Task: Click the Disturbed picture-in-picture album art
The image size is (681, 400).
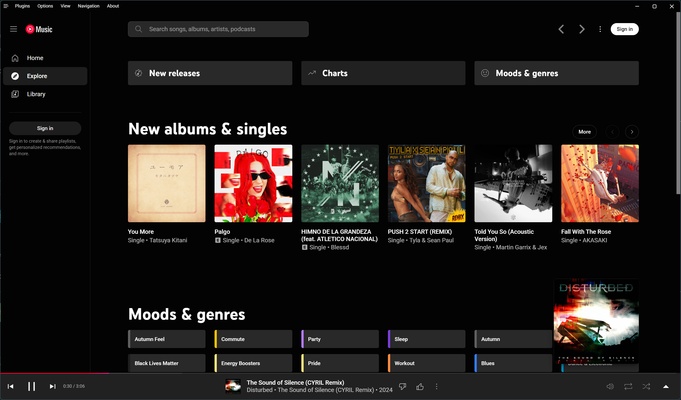Action: click(x=596, y=321)
